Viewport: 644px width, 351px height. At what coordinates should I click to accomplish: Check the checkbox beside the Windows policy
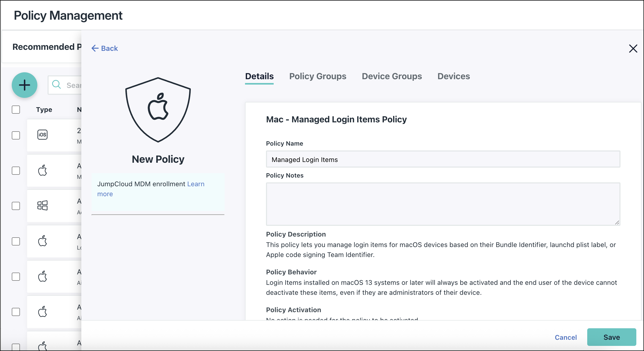tap(16, 206)
